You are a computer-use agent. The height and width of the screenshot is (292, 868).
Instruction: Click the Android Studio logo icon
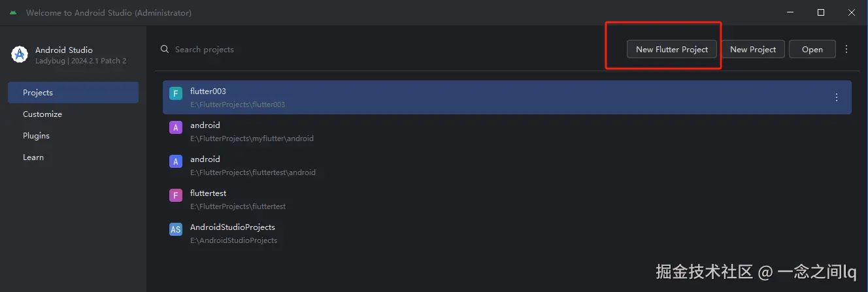pyautogui.click(x=19, y=55)
